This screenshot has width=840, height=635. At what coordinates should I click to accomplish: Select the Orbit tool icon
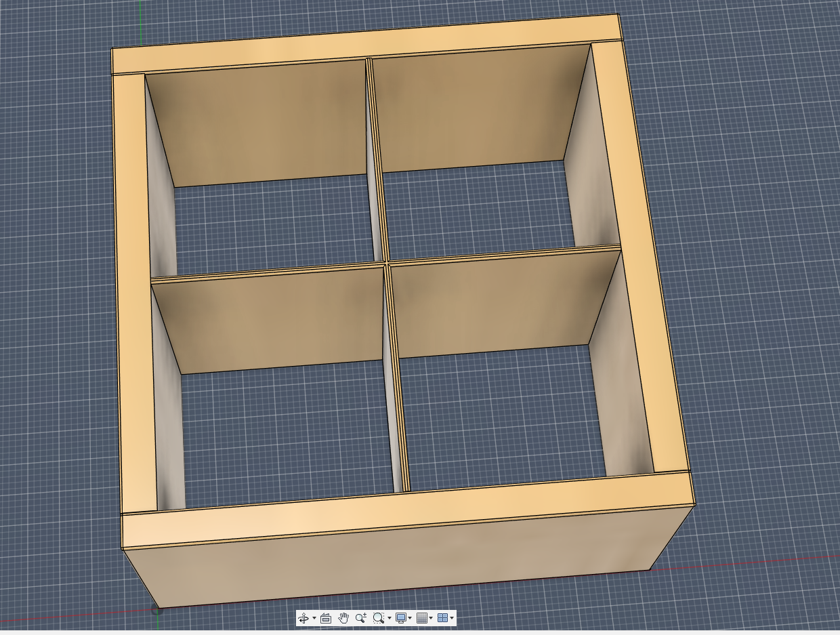point(303,618)
